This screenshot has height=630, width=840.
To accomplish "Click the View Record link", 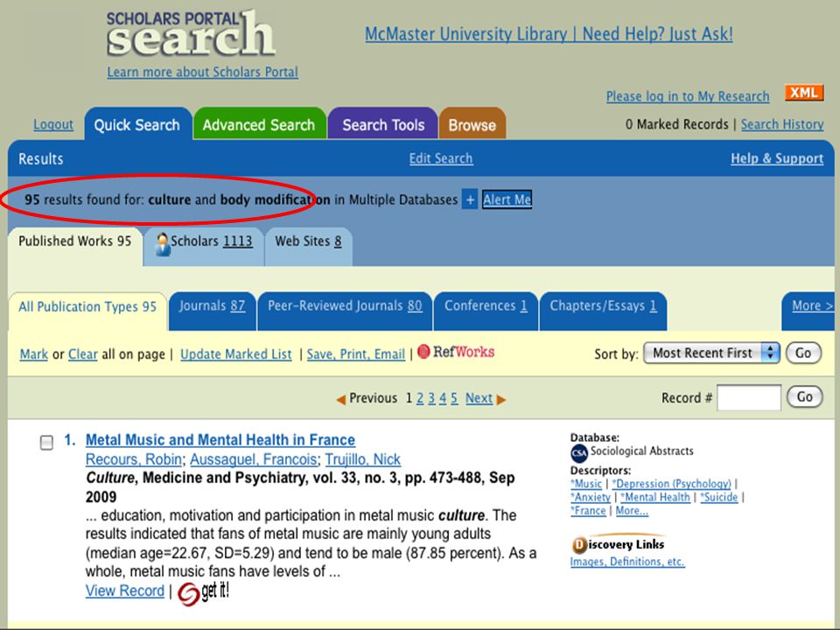I will coord(125,591).
